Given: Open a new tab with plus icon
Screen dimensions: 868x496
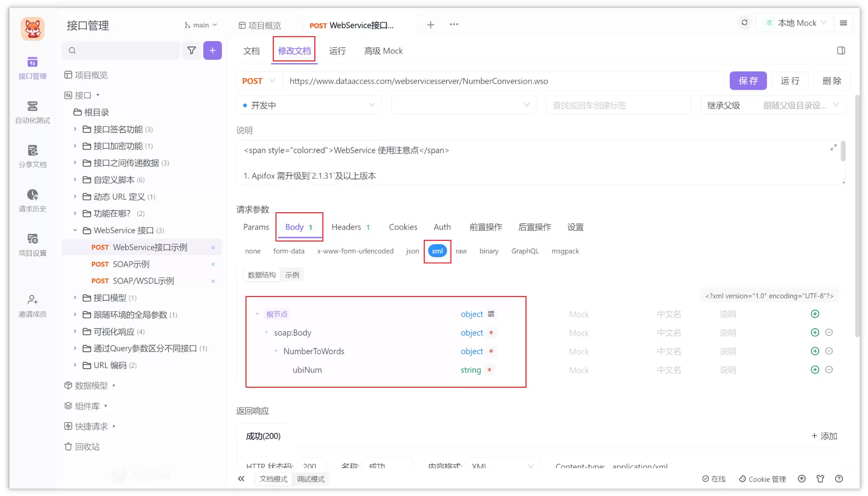Looking at the screenshot, I should coord(431,25).
